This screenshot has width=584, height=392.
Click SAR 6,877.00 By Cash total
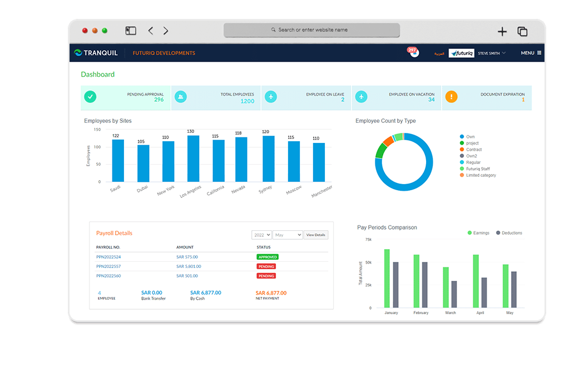coord(206,292)
